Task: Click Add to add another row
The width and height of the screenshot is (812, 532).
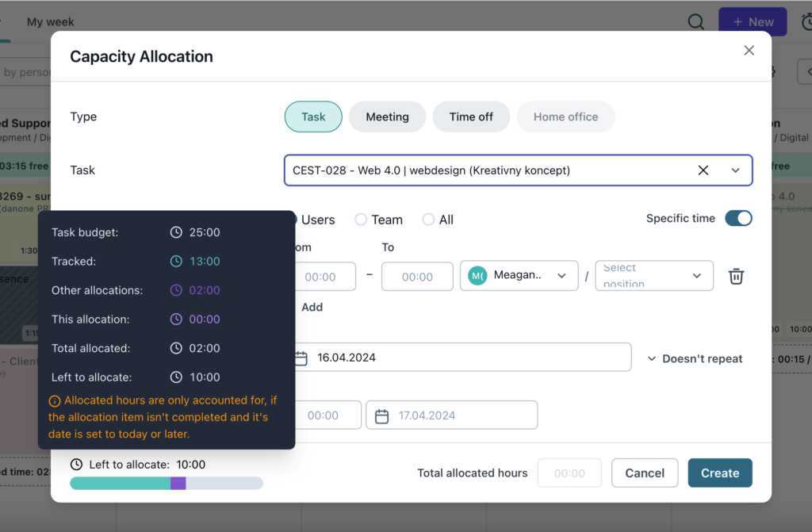Action: [312, 307]
